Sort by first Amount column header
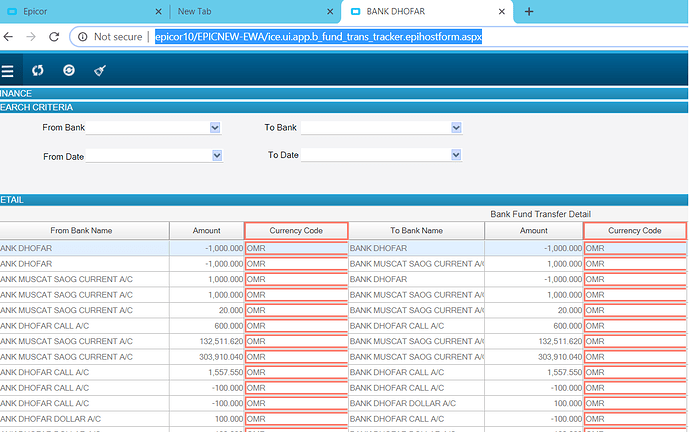This screenshot has height=432, width=690. (x=206, y=231)
